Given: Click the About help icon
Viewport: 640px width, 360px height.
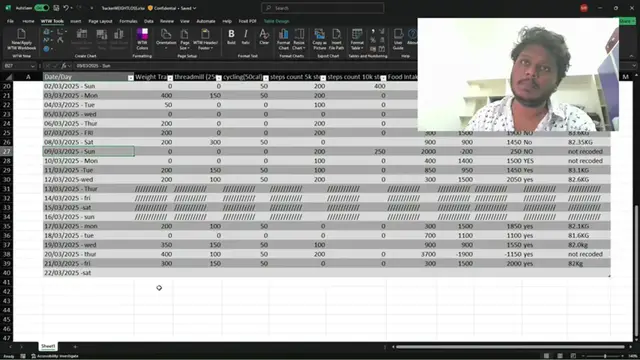Looking at the screenshot, I should click(x=412, y=37).
